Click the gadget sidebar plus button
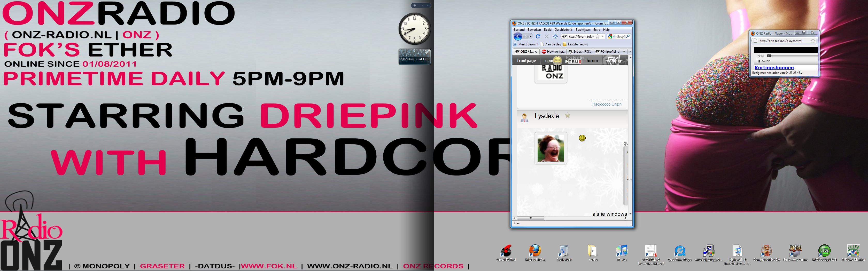868x271 pixels. [x=414, y=5]
